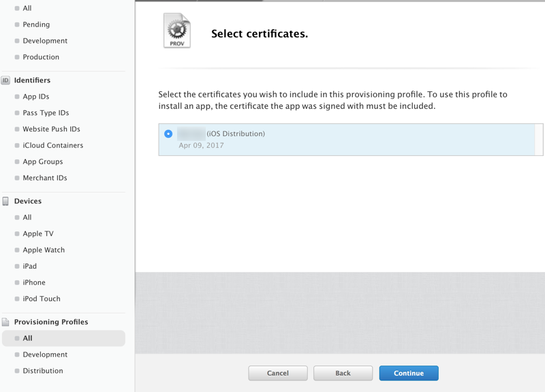Click the Provisioning Profiles section file icon

coord(5,323)
